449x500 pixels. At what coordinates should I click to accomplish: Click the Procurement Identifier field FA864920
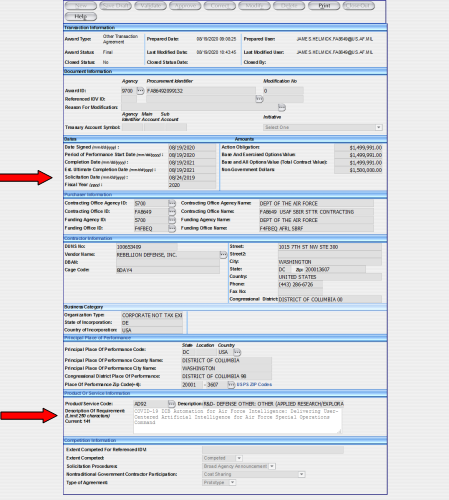pos(201,91)
